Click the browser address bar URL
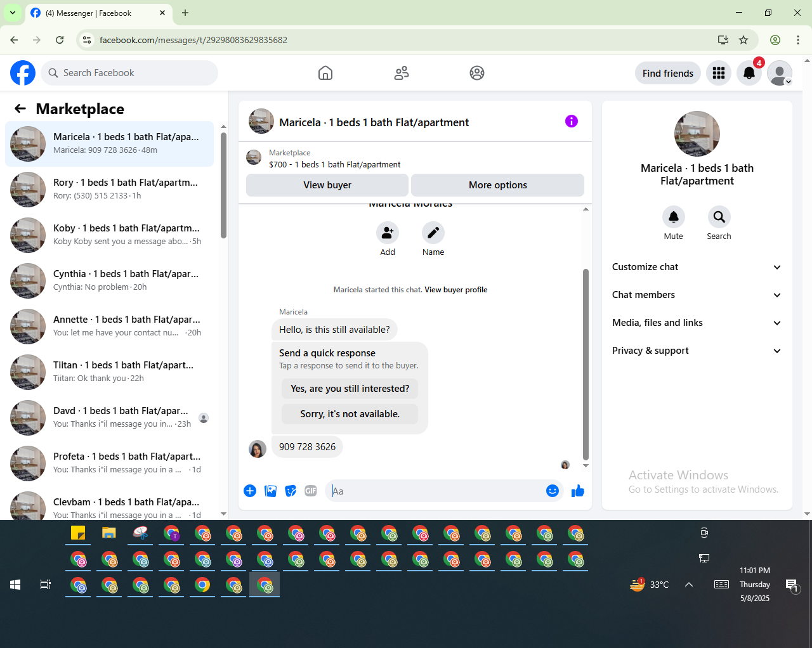This screenshot has width=812, height=648. click(193, 40)
